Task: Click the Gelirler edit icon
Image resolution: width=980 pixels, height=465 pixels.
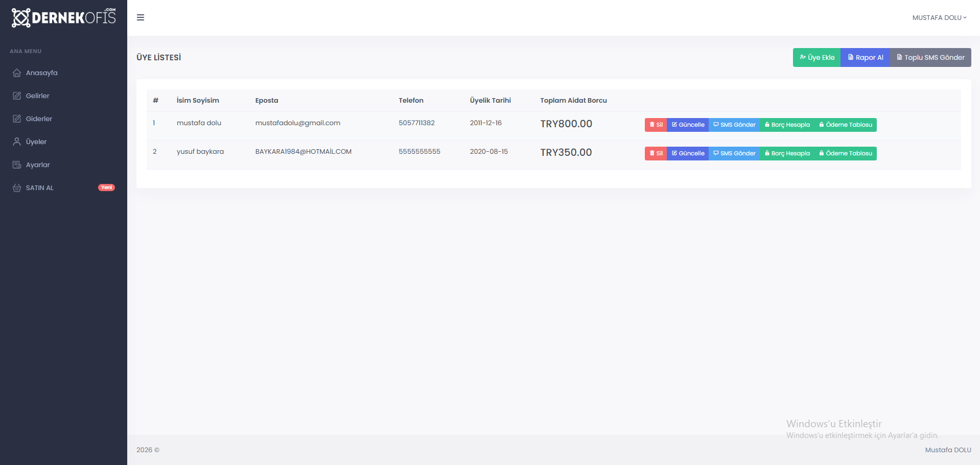Action: (17, 96)
